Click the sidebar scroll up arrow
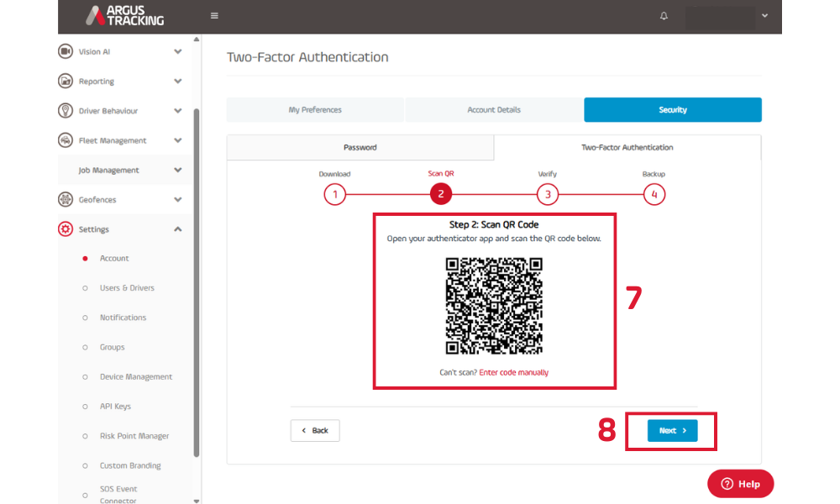The image size is (840, 504). pyautogui.click(x=197, y=39)
